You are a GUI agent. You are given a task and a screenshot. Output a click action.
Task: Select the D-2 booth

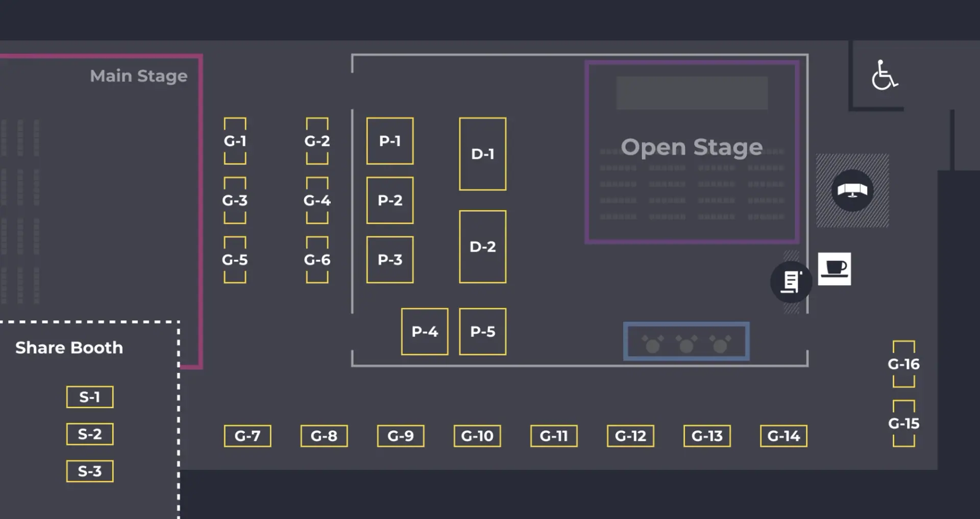[483, 247]
